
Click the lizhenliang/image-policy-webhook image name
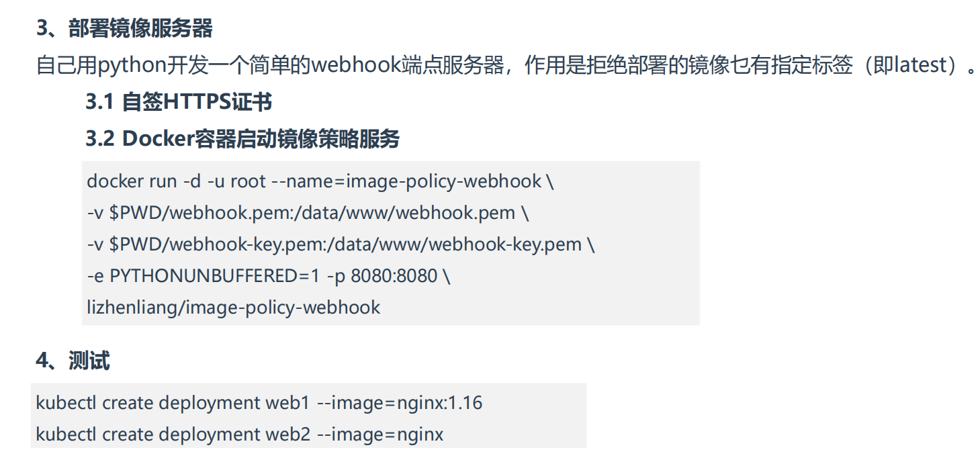pos(233,308)
